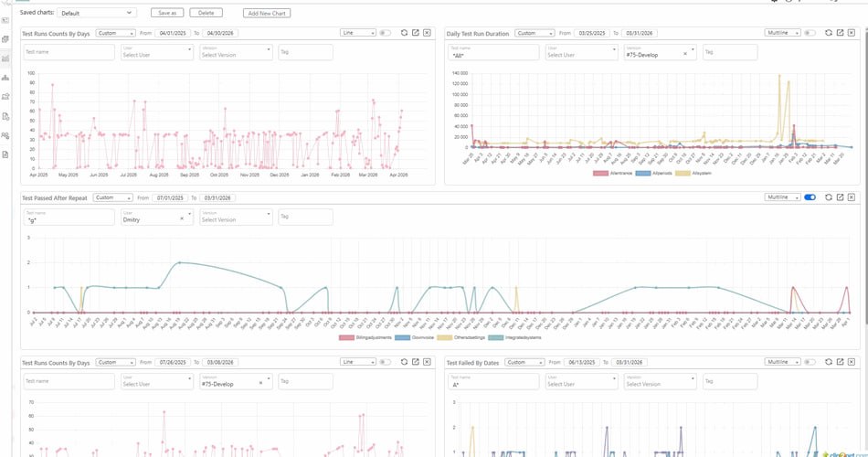The image size is (868, 457).
Task: Expand Multiline chart type dropdown for Daily Test Run Duration
Action: (782, 33)
